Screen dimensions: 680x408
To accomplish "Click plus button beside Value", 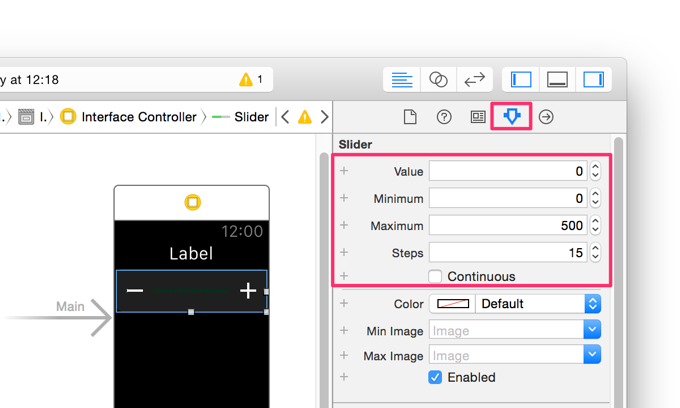I will pos(344,171).
